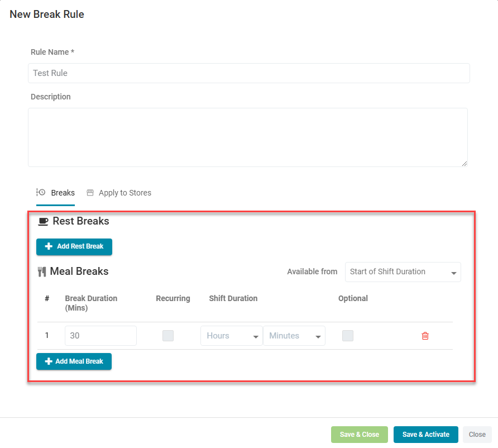Viewport: 498px width, 448px height.
Task: Open the Available from dropdown
Action: pos(403,272)
